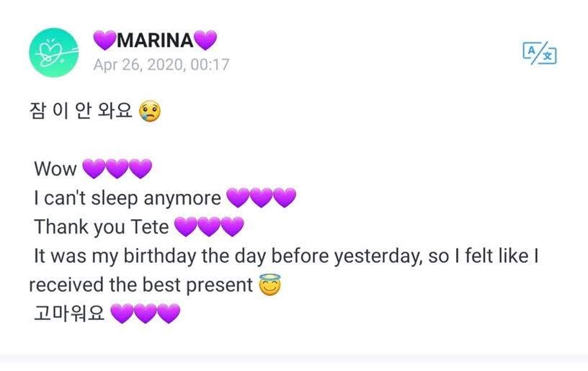Image resolution: width=588 pixels, height=371 pixels.
Task: Click the purple heart before MARINA
Action: click(x=104, y=40)
